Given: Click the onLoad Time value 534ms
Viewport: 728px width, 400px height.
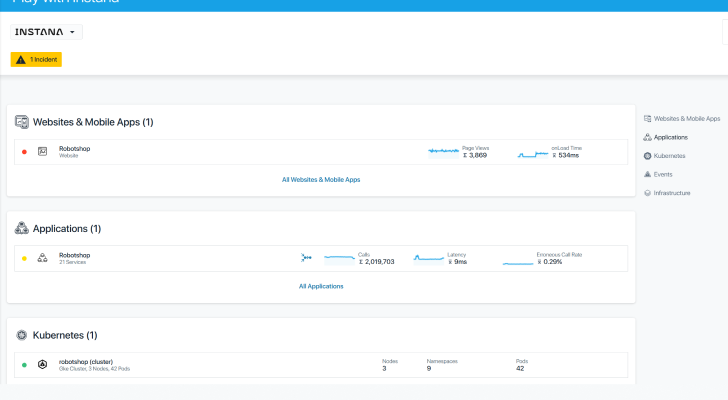Looking at the screenshot, I should tap(566, 155).
